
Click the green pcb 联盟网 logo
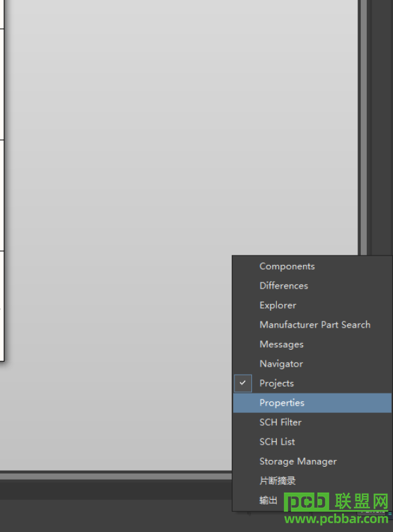336,502
